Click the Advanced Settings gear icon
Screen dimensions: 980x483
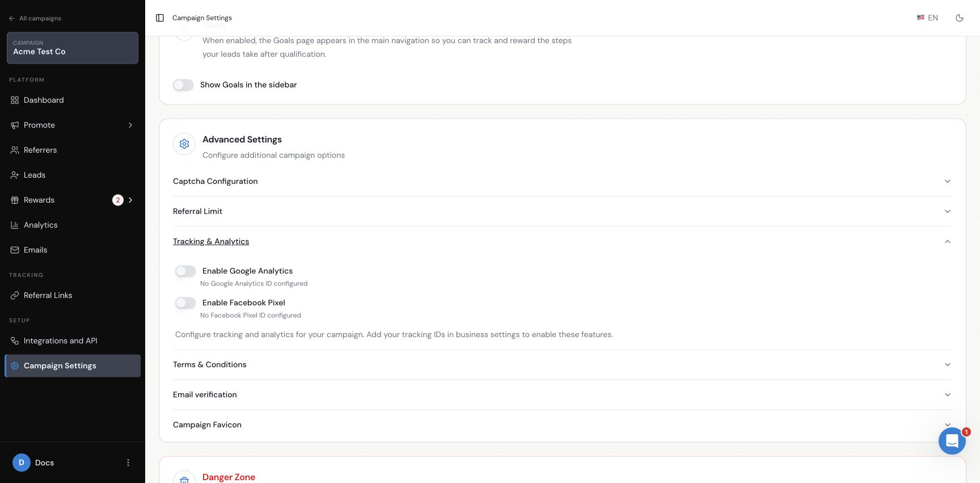[x=184, y=144]
